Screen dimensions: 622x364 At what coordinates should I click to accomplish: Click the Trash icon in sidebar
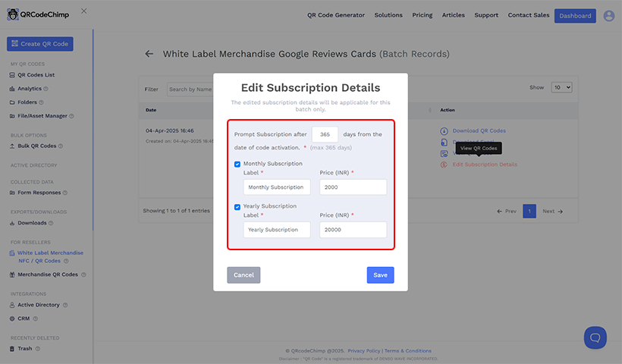pos(12,349)
